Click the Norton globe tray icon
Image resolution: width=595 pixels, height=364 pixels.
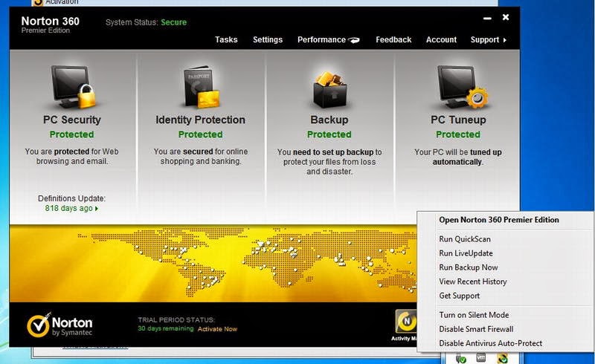coord(503,358)
